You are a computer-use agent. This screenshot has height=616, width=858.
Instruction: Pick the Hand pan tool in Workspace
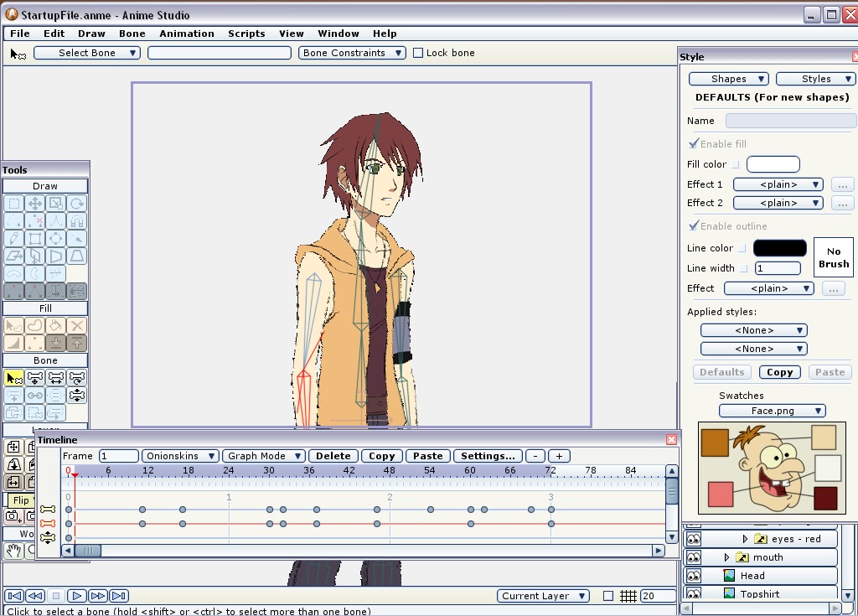coord(13,551)
